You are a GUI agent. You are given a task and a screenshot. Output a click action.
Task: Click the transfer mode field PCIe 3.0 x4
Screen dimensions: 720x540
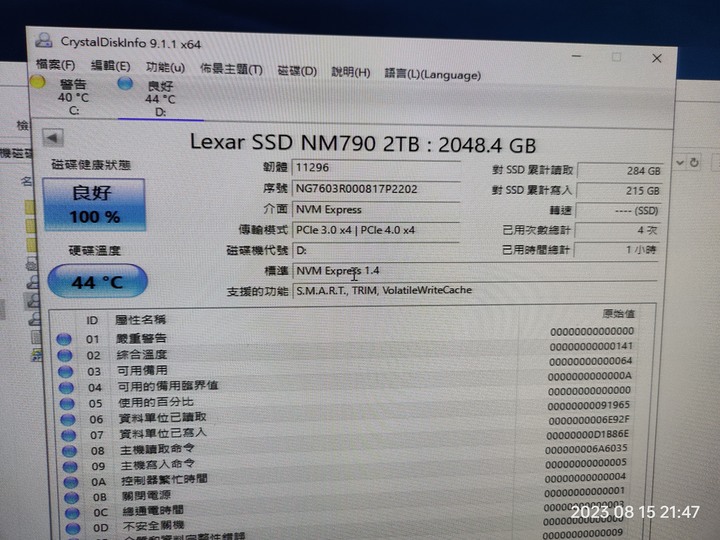pos(377,230)
